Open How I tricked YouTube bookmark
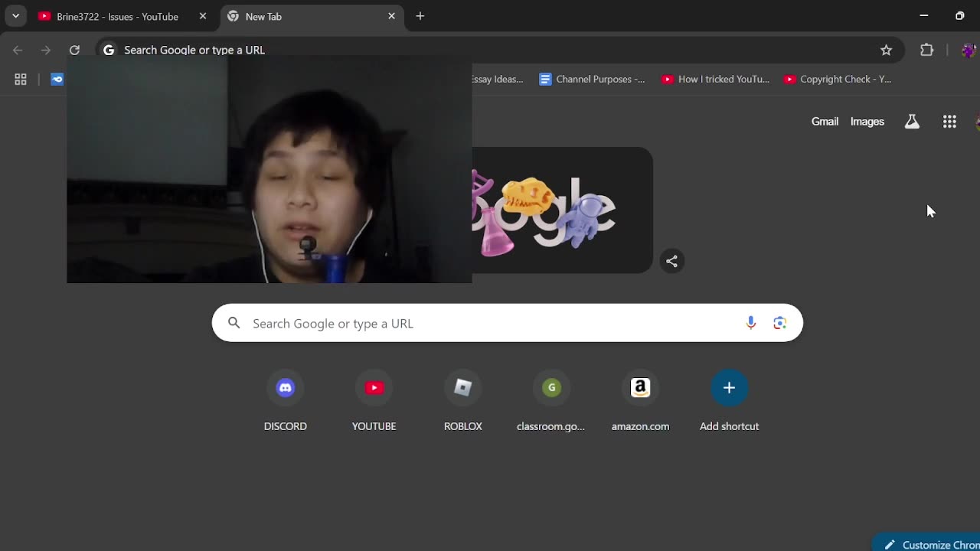Viewport: 980px width, 551px height. 715,79
